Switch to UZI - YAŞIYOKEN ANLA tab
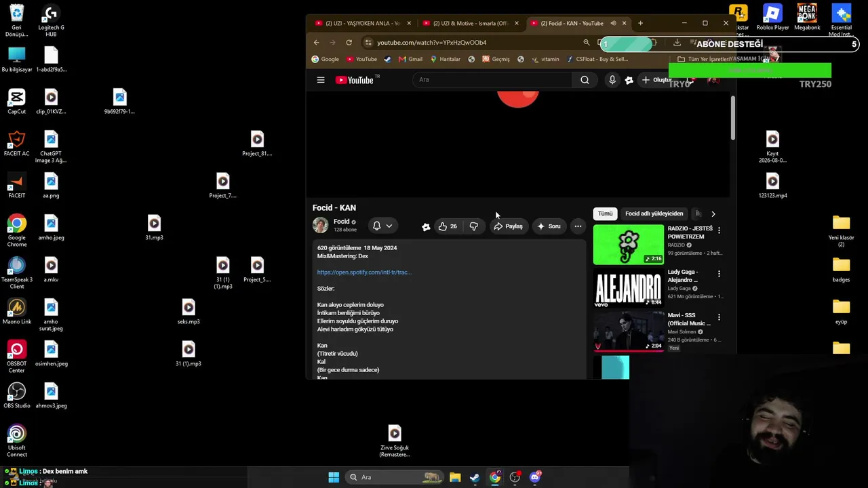The image size is (868, 488). coord(363,23)
